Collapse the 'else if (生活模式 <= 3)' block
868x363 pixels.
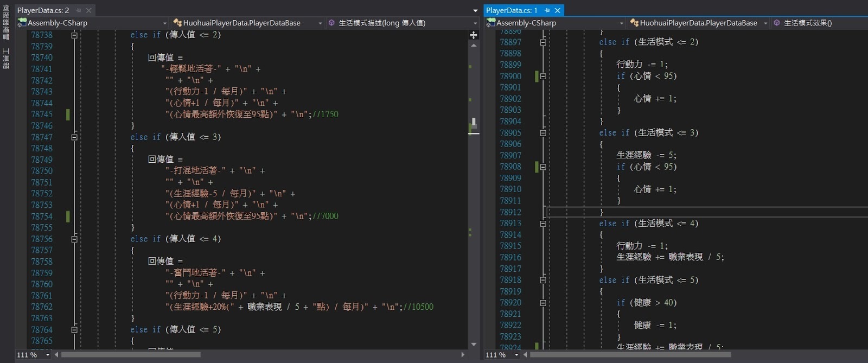coord(543,133)
